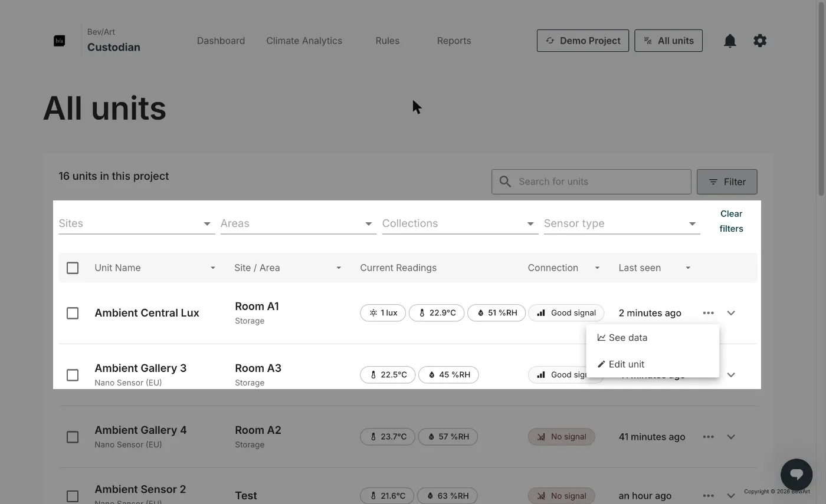This screenshot has height=504, width=826.
Task: Open the chat support bubble
Action: [x=796, y=474]
